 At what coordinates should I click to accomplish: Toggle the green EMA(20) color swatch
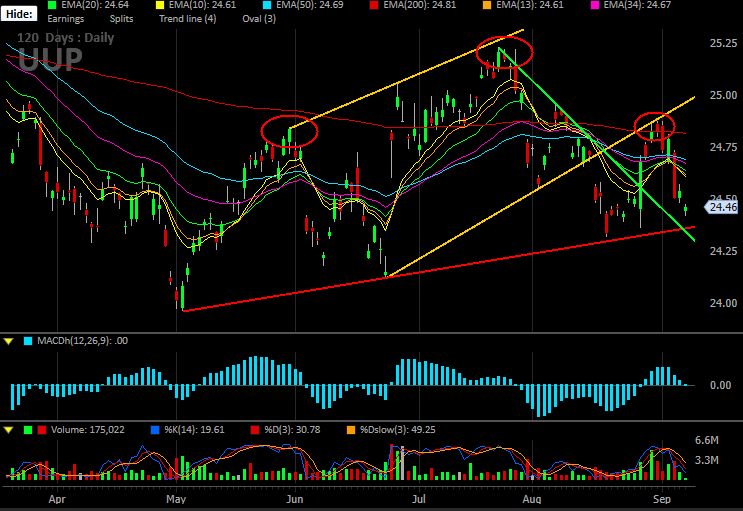[52, 5]
